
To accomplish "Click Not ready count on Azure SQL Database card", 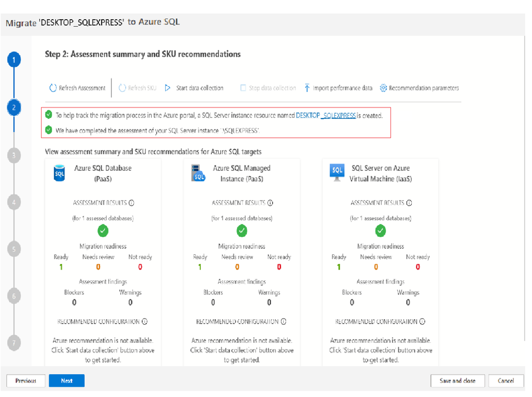I will pyautogui.click(x=141, y=268).
